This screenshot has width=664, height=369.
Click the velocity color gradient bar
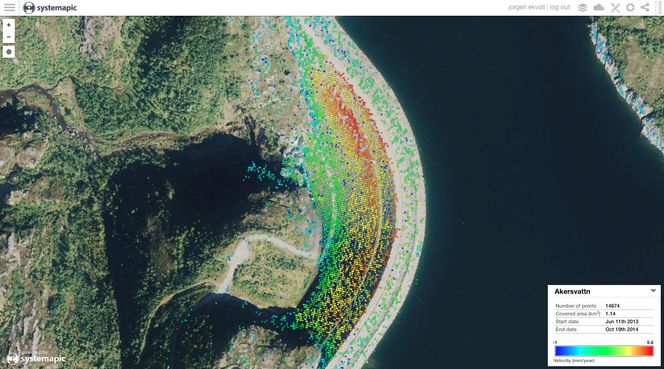coord(604,351)
